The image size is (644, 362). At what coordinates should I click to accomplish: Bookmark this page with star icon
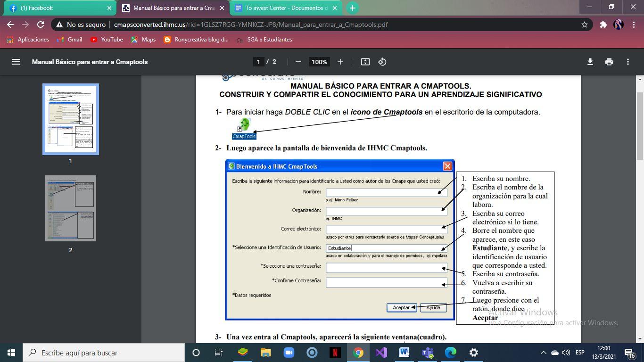(x=585, y=25)
